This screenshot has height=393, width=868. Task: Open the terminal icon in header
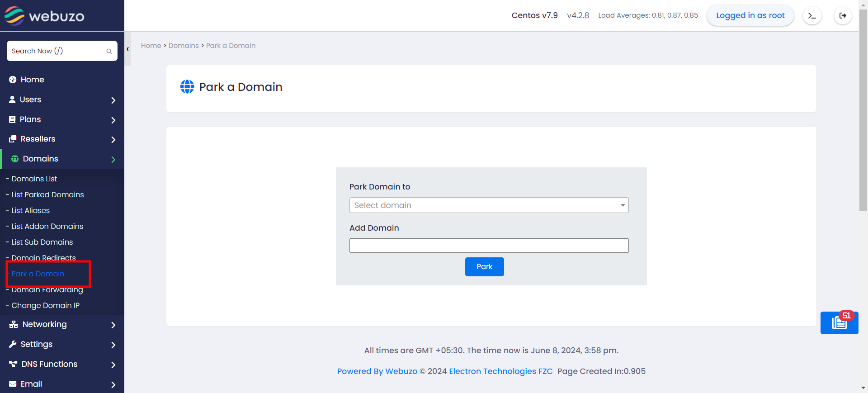tap(812, 16)
